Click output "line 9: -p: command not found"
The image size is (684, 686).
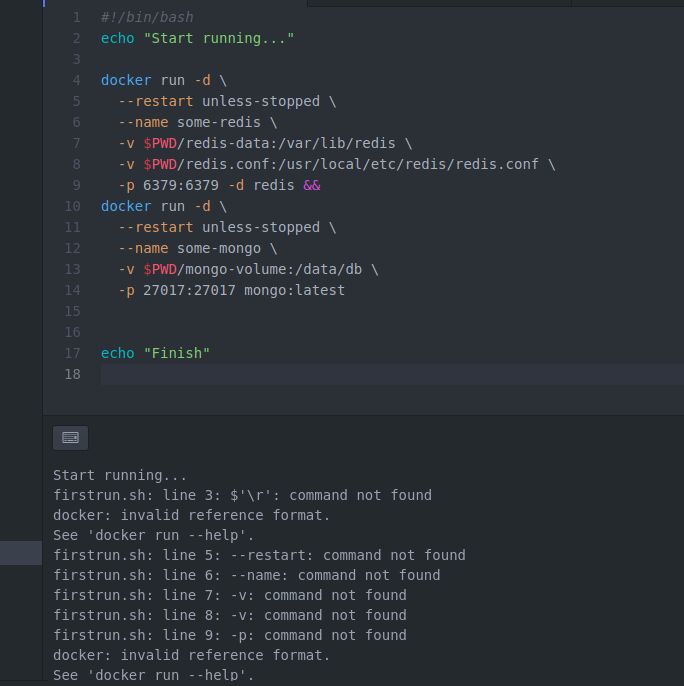pyautogui.click(x=284, y=635)
